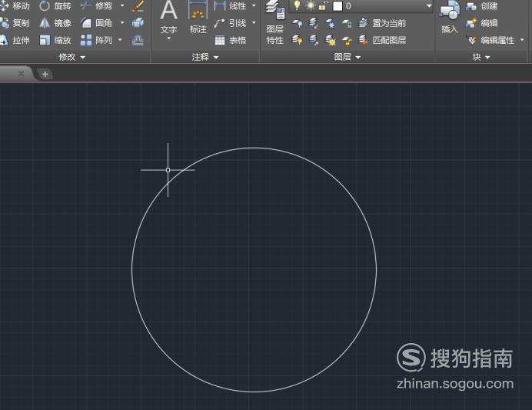This screenshot has width=532, height=410.
Task: Select the 拉伸 (Stretch) tool
Action: (x=15, y=41)
